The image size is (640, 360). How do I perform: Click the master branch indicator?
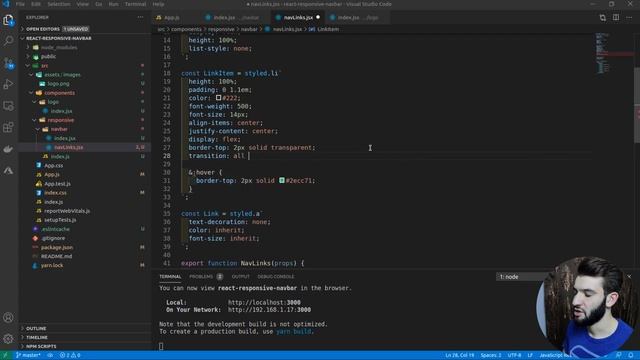(x=28, y=355)
